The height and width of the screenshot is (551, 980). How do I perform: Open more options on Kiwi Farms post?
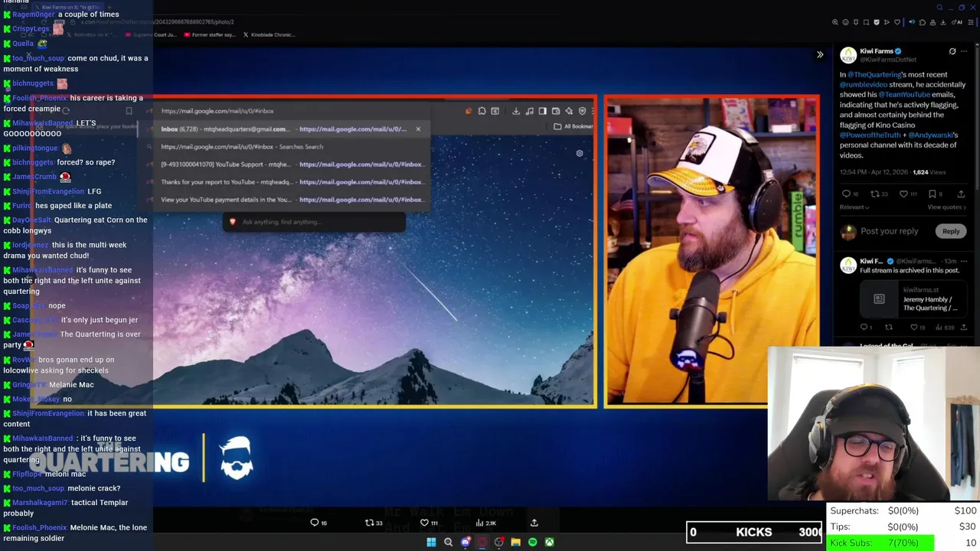pyautogui.click(x=964, y=51)
